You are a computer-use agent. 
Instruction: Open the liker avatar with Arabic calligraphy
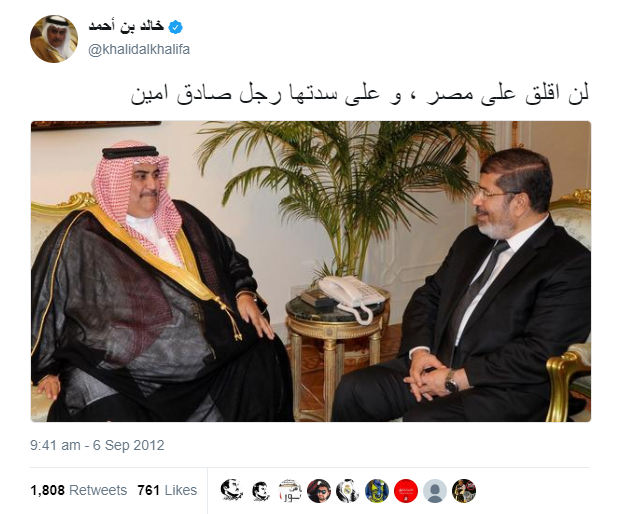[x=290, y=491]
